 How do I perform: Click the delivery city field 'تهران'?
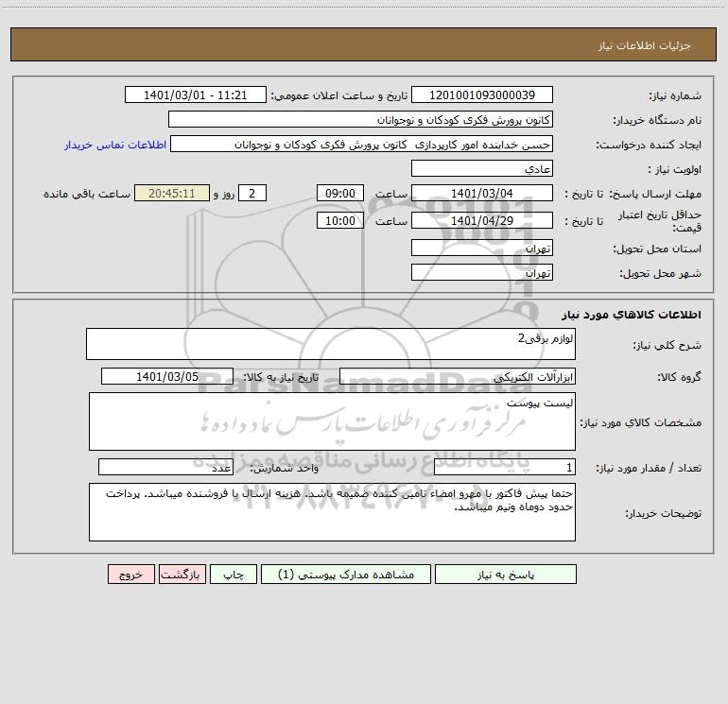(x=482, y=272)
